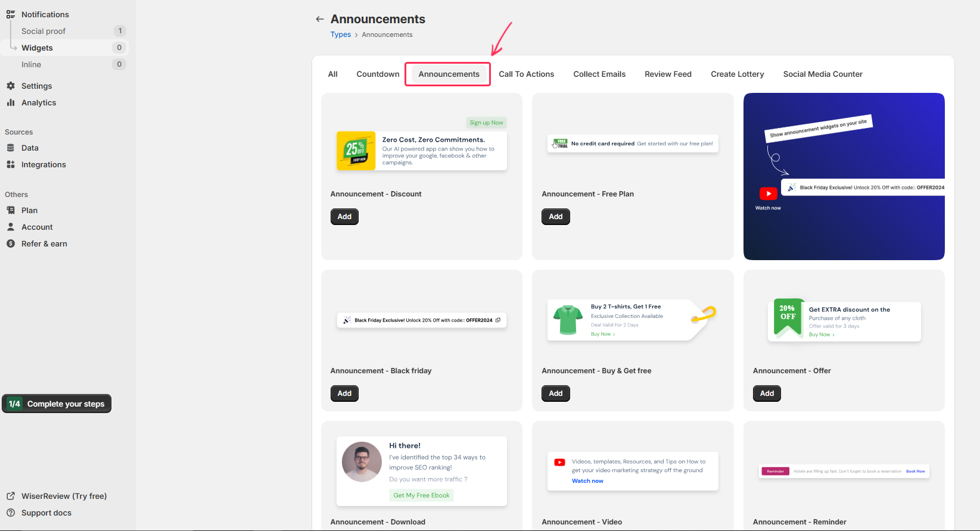Add the Announcement - Offer widget
Viewport: 980px width, 531px height.
767,393
